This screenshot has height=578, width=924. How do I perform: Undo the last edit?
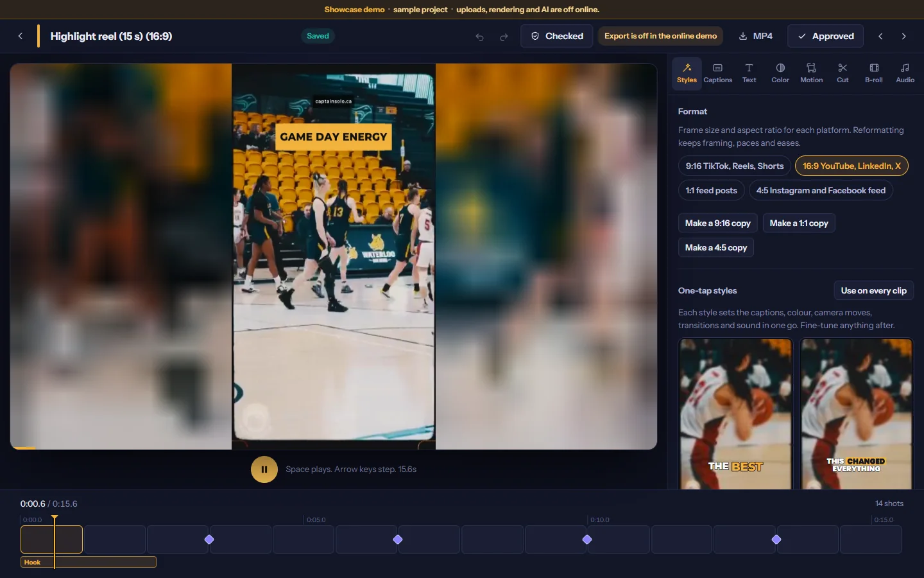point(479,37)
